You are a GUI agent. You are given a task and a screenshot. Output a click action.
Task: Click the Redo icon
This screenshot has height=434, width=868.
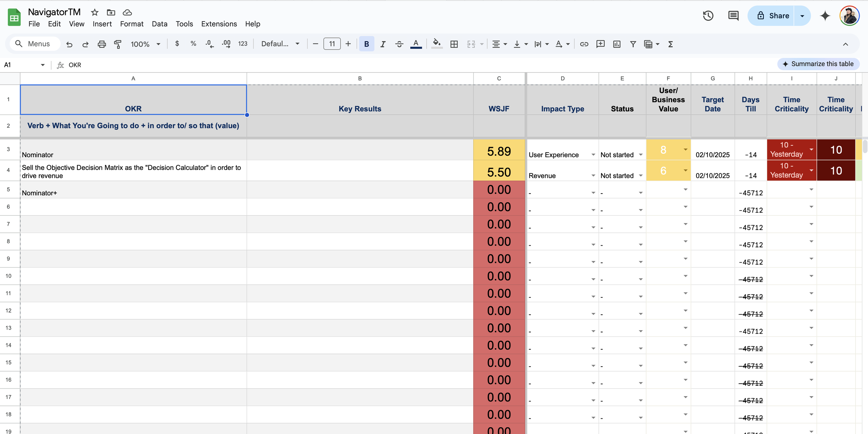[x=85, y=44]
